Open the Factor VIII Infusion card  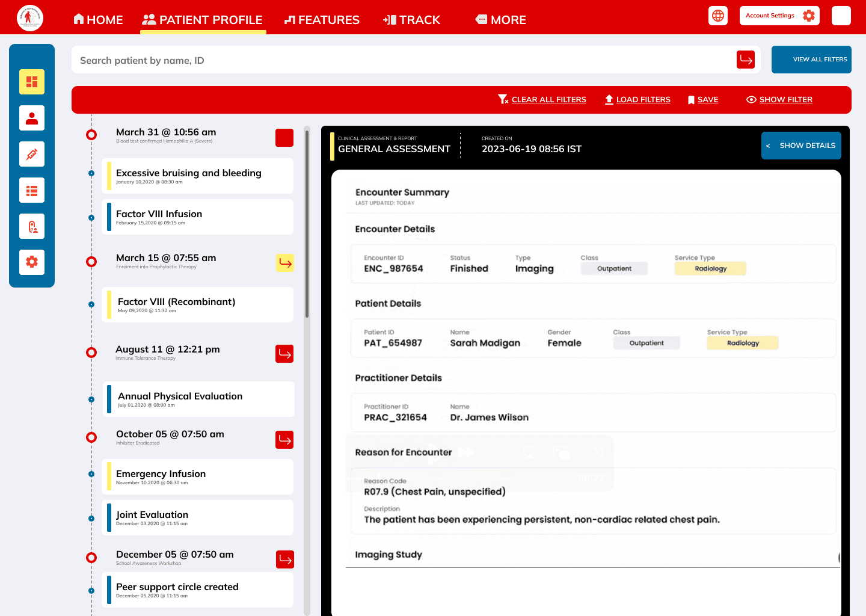198,217
